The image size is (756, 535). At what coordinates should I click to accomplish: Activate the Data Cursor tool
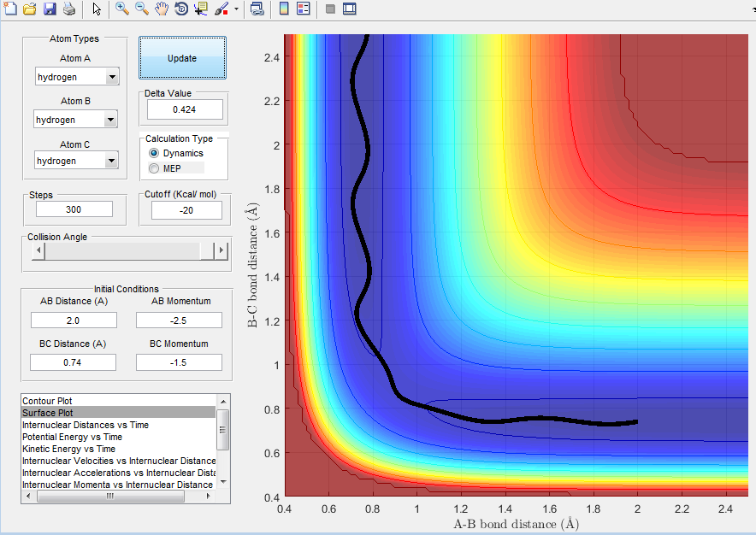[x=201, y=9]
